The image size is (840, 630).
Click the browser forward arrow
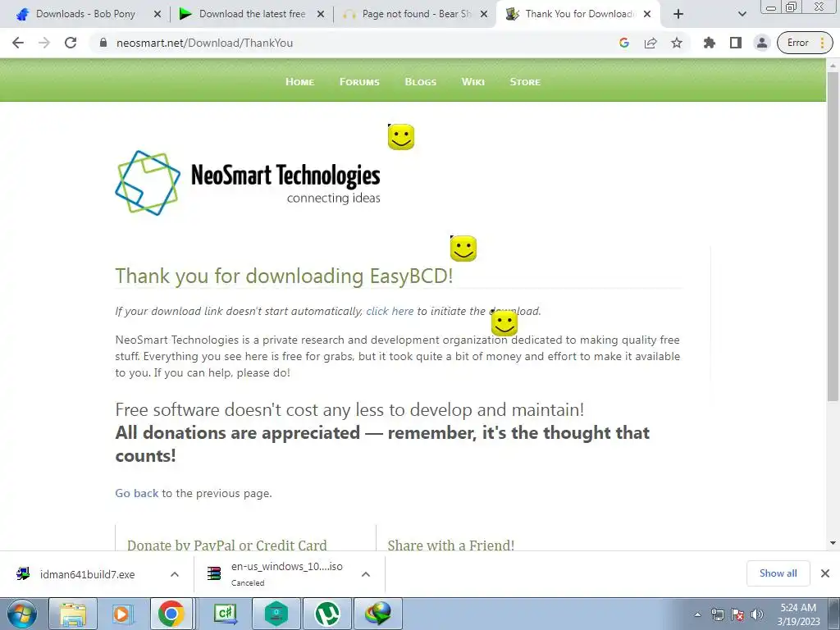point(44,43)
